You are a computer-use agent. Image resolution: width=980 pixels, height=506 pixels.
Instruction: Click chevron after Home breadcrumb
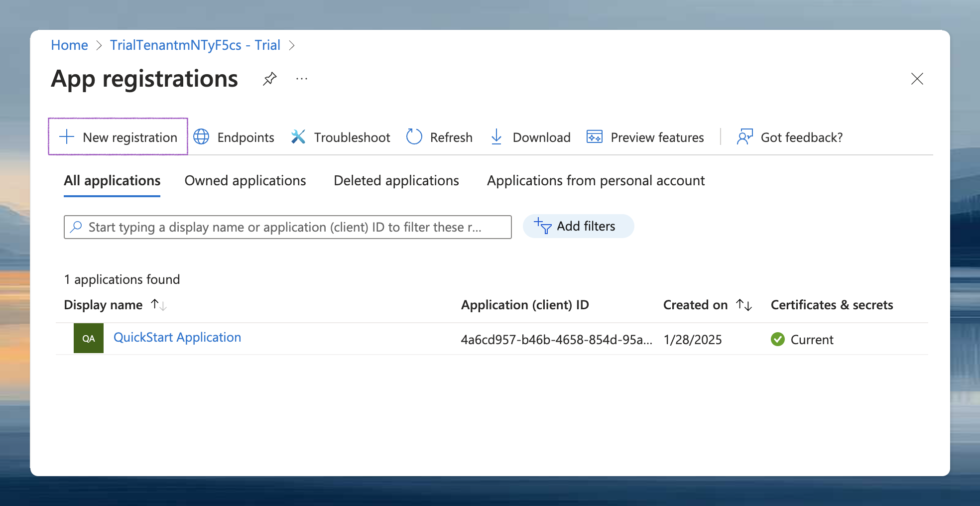click(99, 45)
